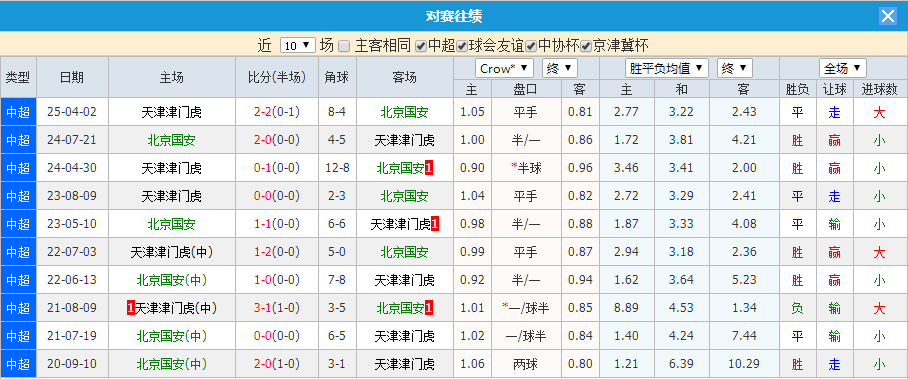
Task: Click the 5-0 corner count
Action: point(336,252)
